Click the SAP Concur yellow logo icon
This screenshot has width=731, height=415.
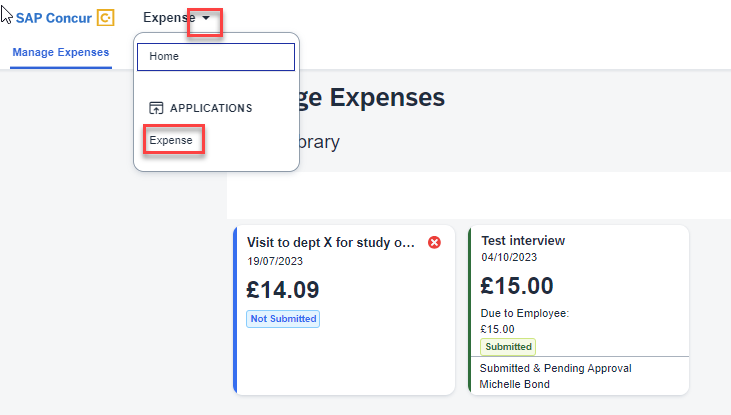coord(105,18)
